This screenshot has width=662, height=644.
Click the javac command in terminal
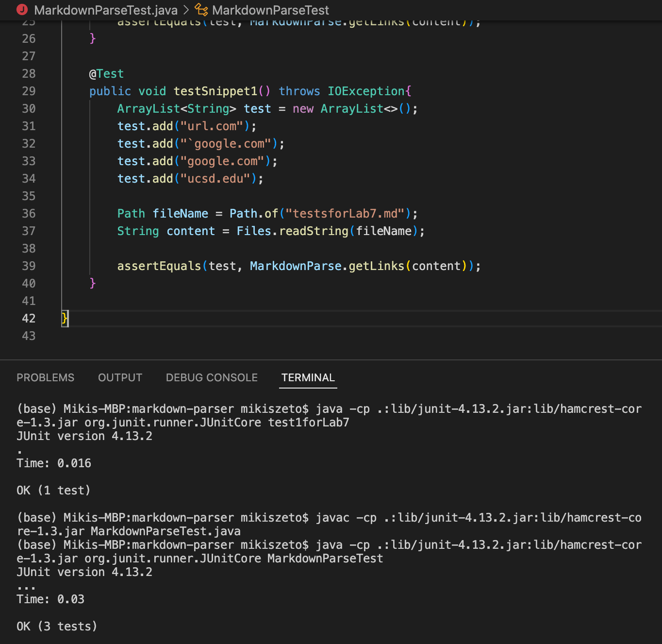point(332,517)
